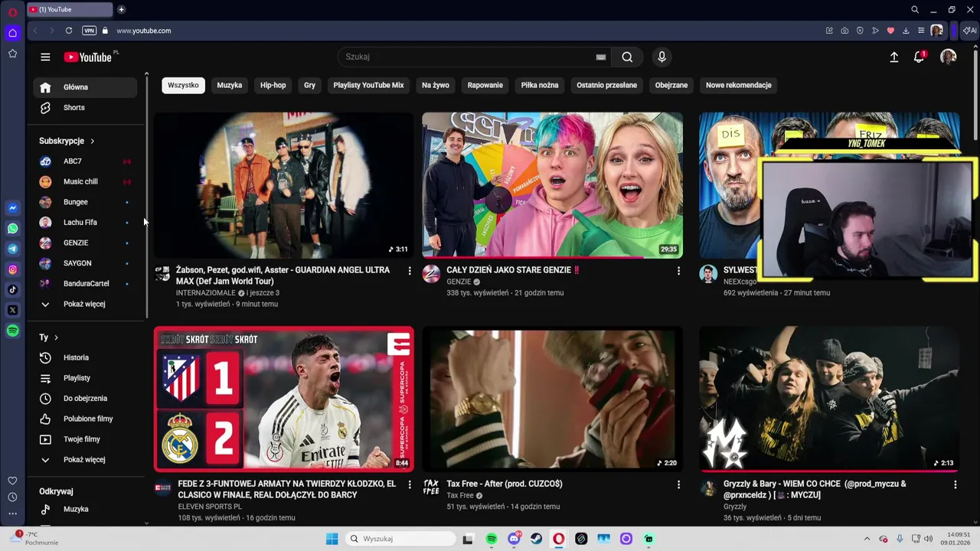Open options menu for FEDE Z 3-FUNTOWEJ ARMATY video
Screen dimensions: 980x551
pos(409,484)
